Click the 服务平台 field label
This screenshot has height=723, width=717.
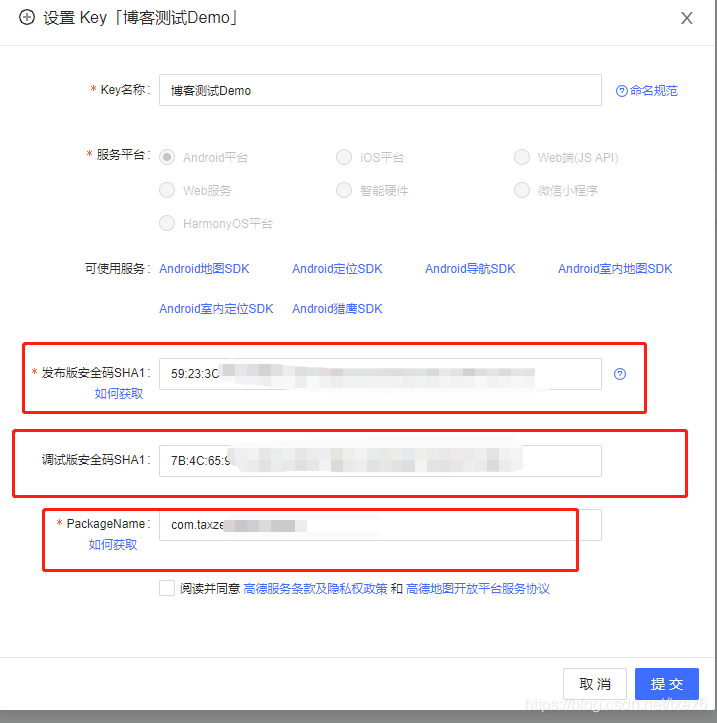(123, 155)
